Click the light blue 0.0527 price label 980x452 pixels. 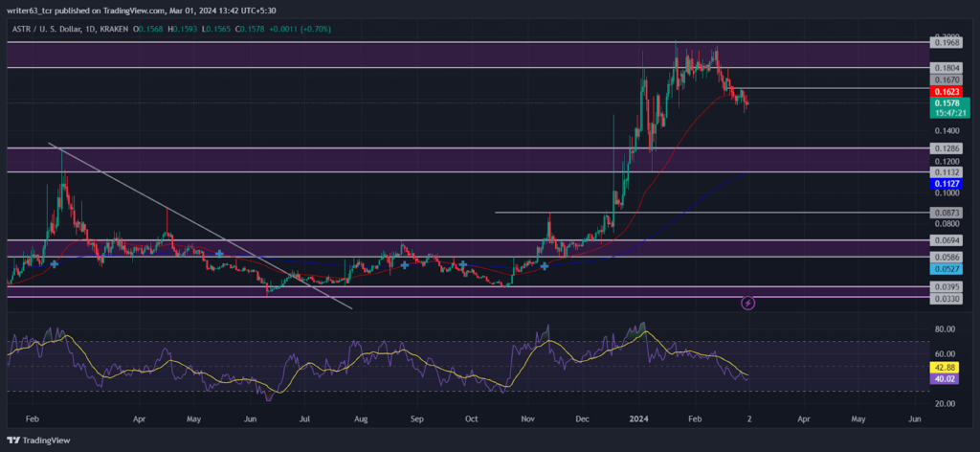[945, 269]
